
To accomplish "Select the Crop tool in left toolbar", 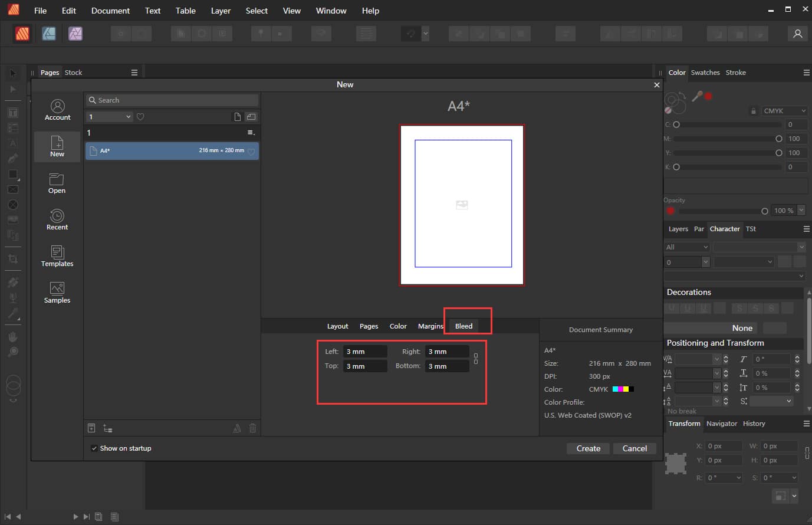I will coord(13,258).
